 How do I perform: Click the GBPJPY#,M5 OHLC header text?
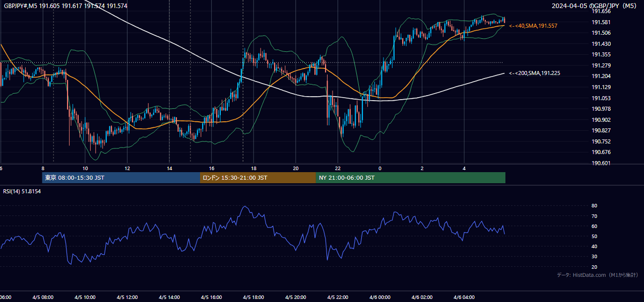66,5
